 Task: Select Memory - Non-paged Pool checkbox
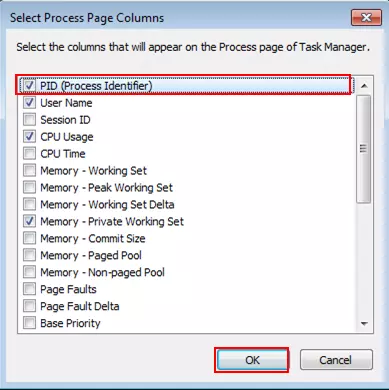pyautogui.click(x=29, y=272)
